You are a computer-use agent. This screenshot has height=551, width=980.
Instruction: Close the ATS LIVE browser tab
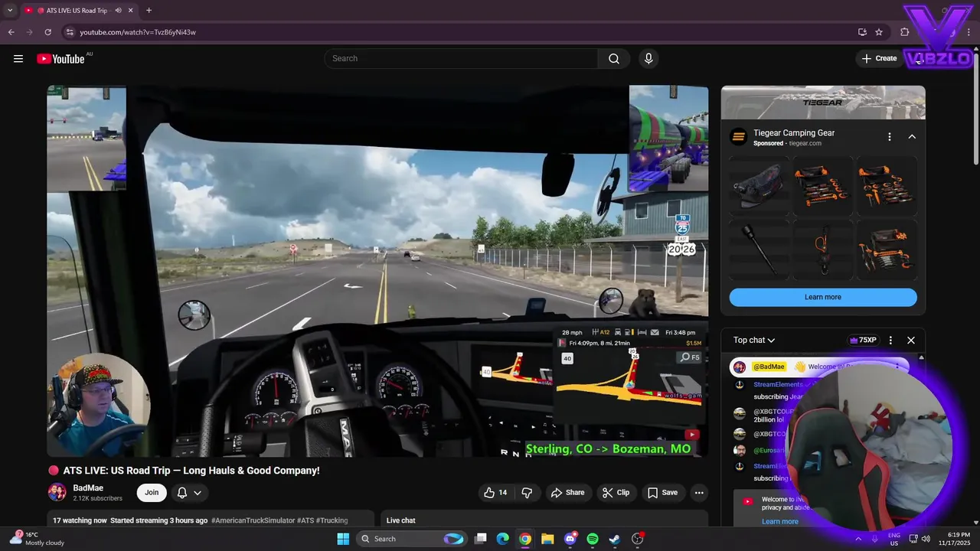click(131, 11)
